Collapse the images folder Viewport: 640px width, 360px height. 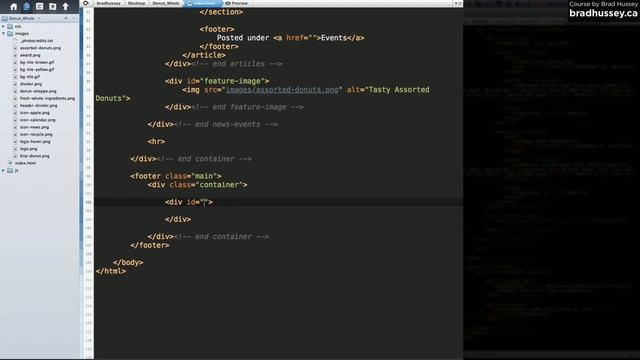click(x=4, y=33)
